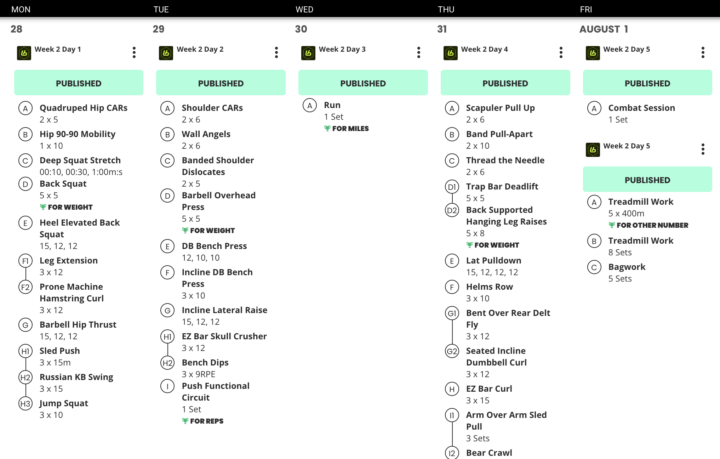
Task: Click the circled A icon beside Quadruped Hip CARs
Action: click(25, 108)
